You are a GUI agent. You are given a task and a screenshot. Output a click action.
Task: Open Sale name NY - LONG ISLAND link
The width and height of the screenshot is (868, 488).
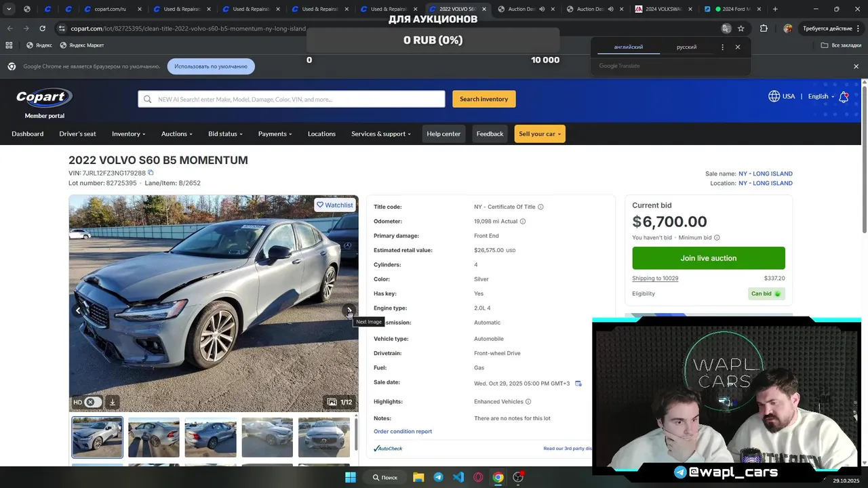766,174
